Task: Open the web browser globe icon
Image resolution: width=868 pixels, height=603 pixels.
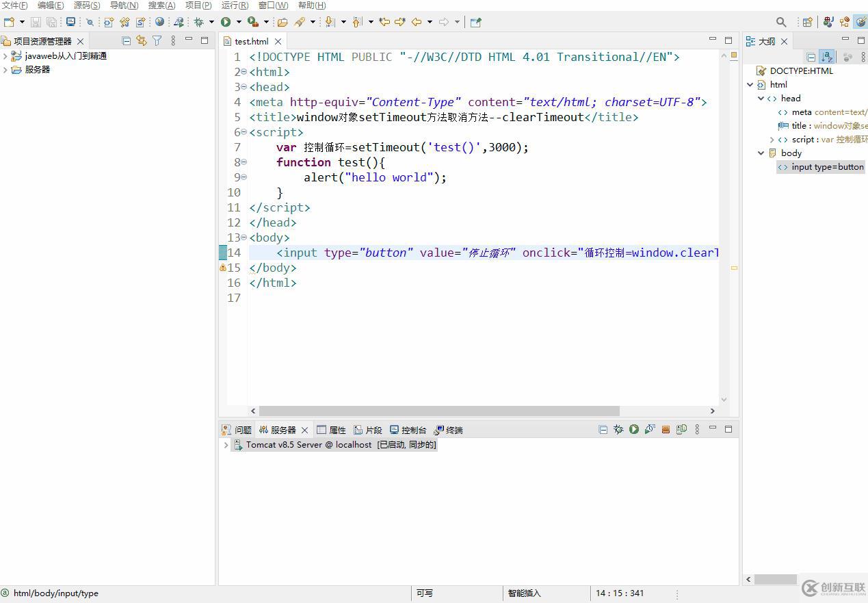Action: (159, 22)
